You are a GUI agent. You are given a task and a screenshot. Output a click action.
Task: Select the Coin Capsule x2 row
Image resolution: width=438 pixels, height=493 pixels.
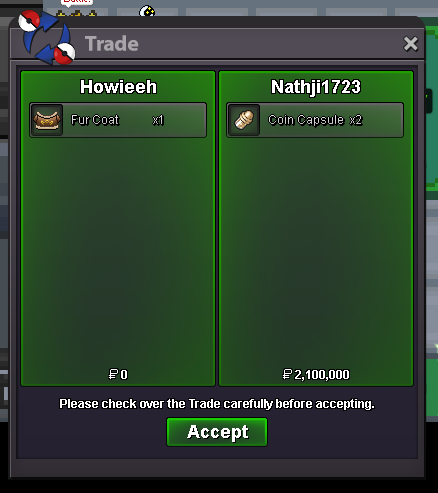tap(315, 120)
